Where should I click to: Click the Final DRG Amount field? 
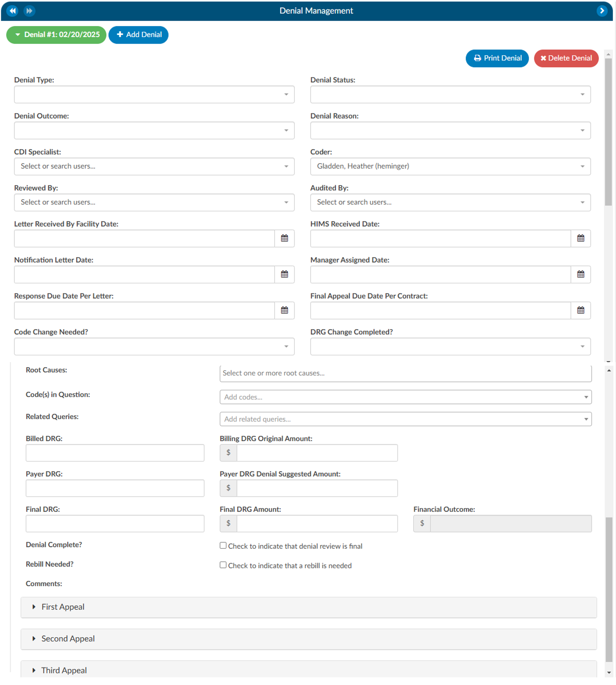coord(317,524)
